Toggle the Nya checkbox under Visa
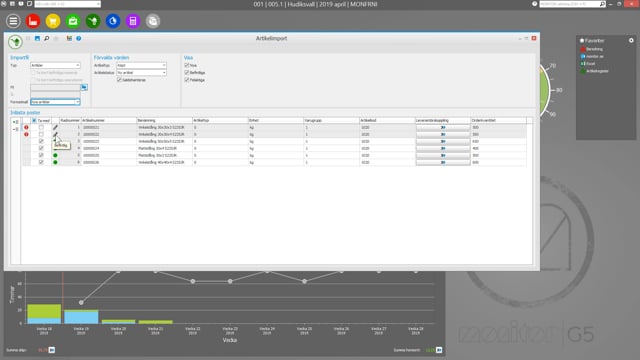Screen dimensions: 640x360 187,65
